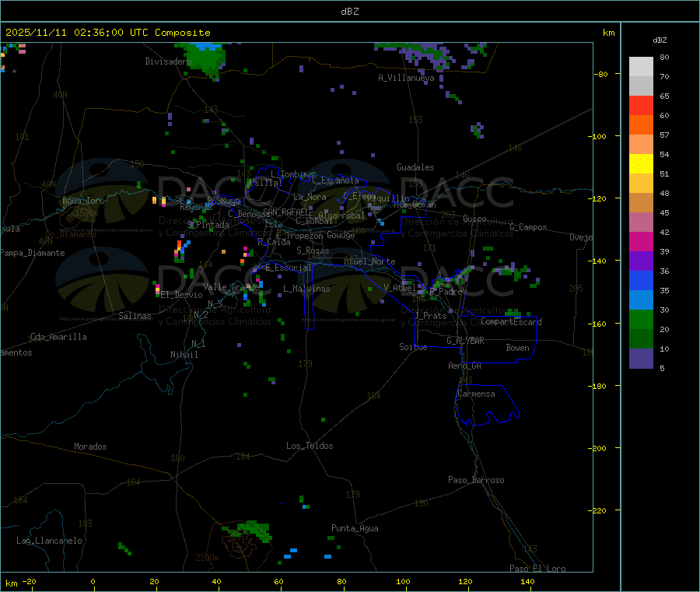Click the slate purple legend swatch above 5

click(x=641, y=359)
